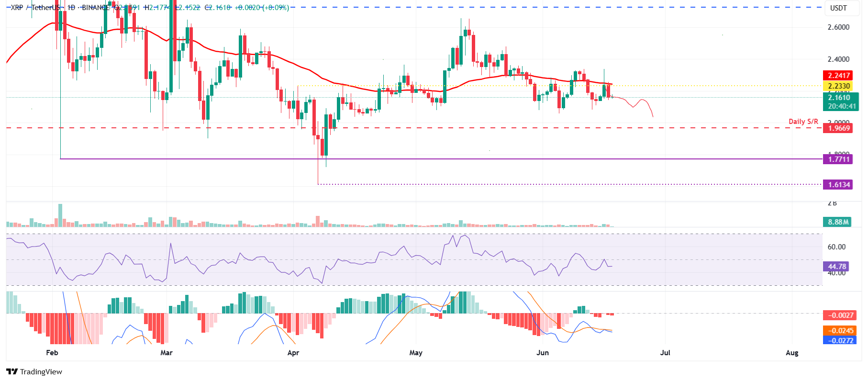Click the Jun label on time axis
868x382 pixels.
pyautogui.click(x=542, y=353)
